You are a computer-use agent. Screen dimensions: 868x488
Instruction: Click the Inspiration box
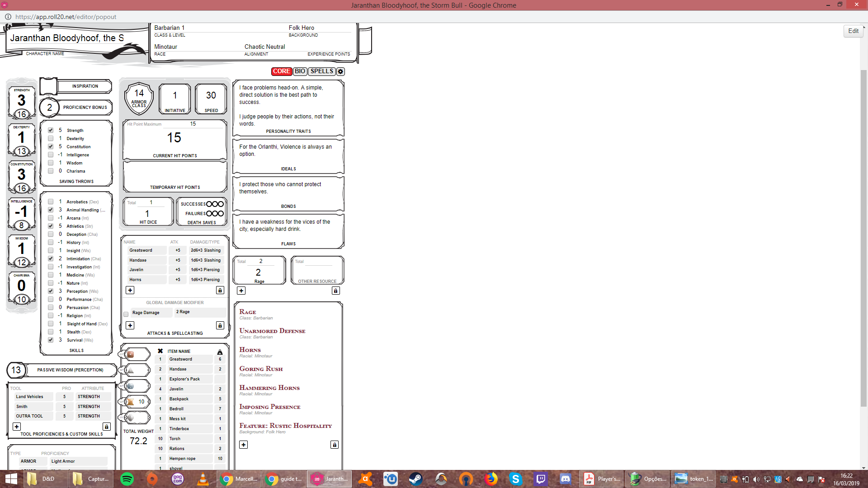coord(49,86)
